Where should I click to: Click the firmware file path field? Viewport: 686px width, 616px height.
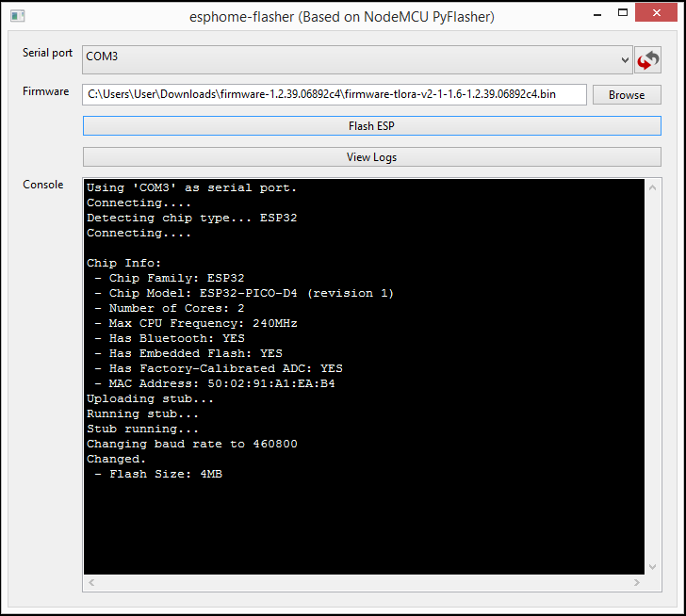(x=335, y=95)
